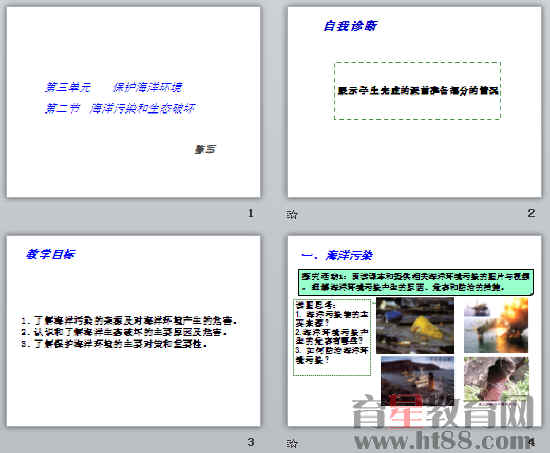550x453 pixels.
Task: Click the dotted question box on slide 4
Action: click(332, 337)
